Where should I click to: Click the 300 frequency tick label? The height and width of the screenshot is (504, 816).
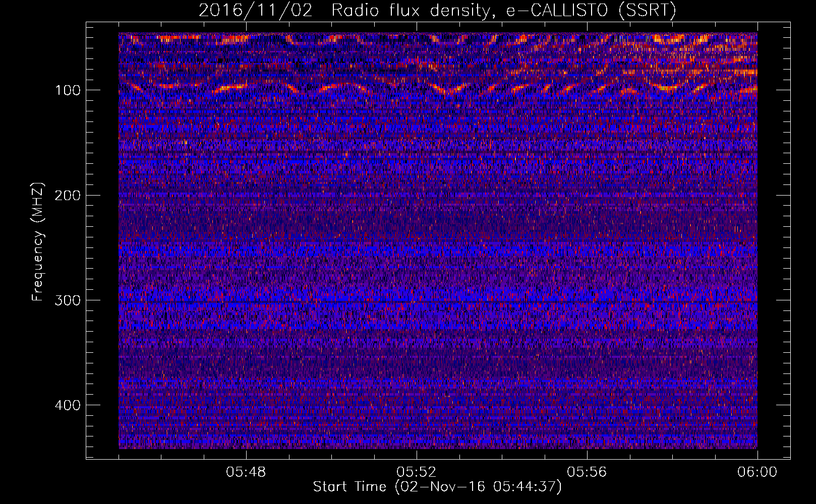pyautogui.click(x=67, y=300)
